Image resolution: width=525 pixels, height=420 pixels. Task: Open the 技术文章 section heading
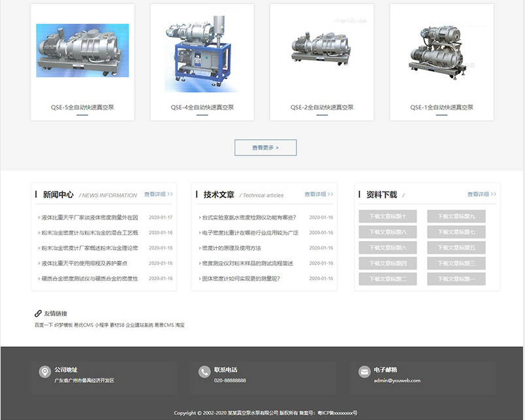219,195
